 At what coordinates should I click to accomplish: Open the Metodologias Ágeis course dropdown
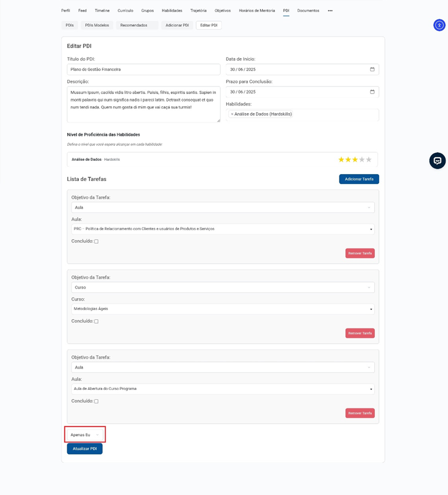click(x=223, y=309)
